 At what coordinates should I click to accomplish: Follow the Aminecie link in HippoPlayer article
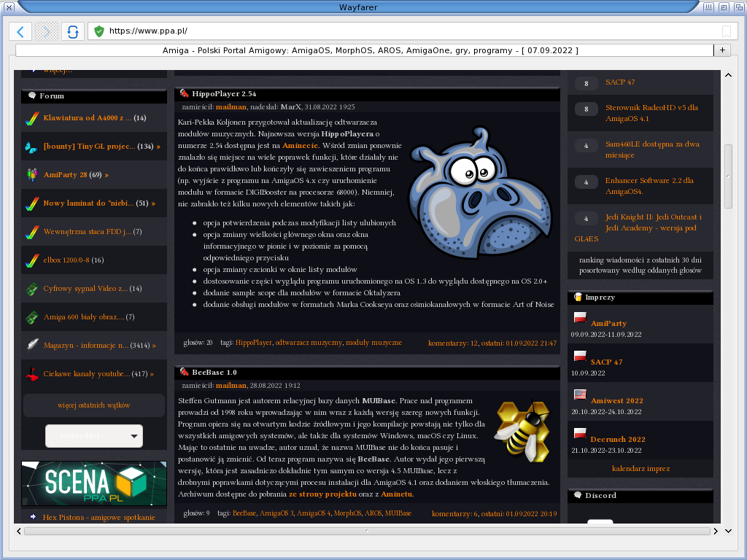300,146
